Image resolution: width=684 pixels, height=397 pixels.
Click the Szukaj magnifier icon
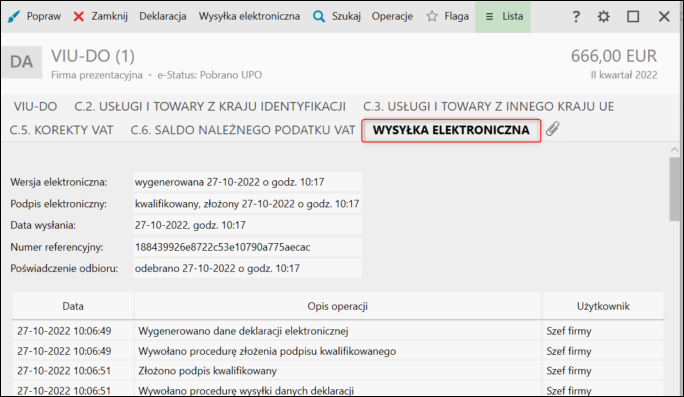(319, 17)
